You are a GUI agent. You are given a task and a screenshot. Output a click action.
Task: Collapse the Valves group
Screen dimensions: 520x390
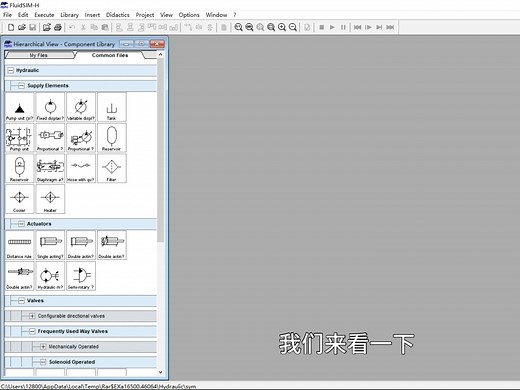tap(21, 301)
